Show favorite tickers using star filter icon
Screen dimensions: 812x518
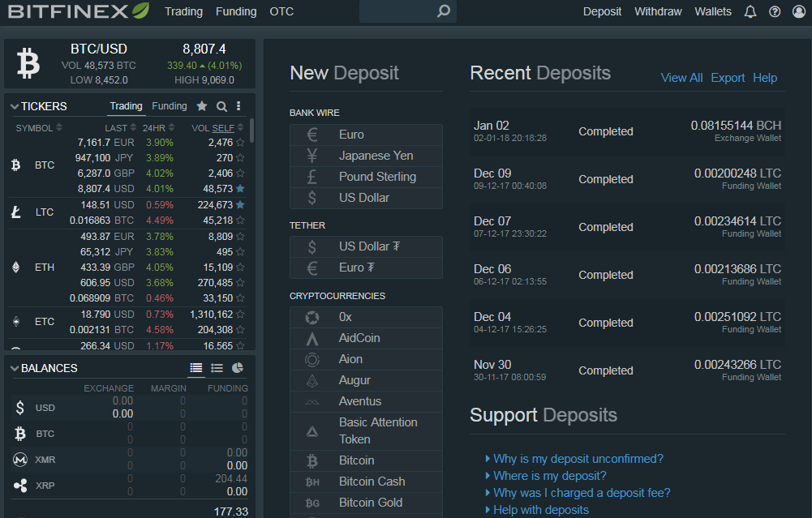point(202,106)
